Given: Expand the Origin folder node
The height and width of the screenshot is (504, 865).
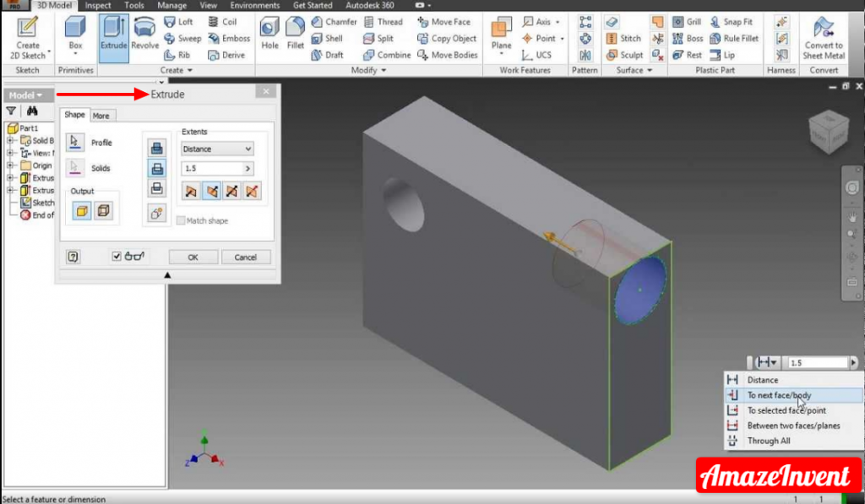Looking at the screenshot, I should (x=10, y=165).
